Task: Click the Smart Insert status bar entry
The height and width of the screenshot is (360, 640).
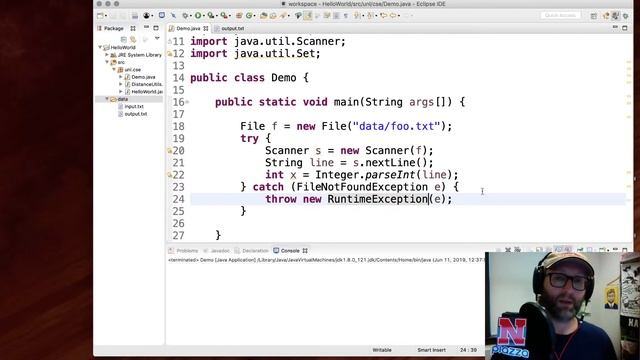Action: 431,350
